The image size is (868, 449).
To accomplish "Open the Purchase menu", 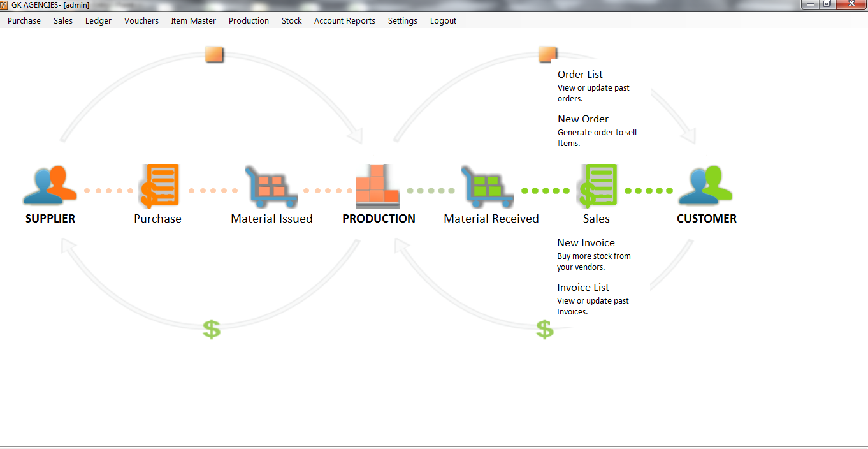I will click(x=24, y=21).
